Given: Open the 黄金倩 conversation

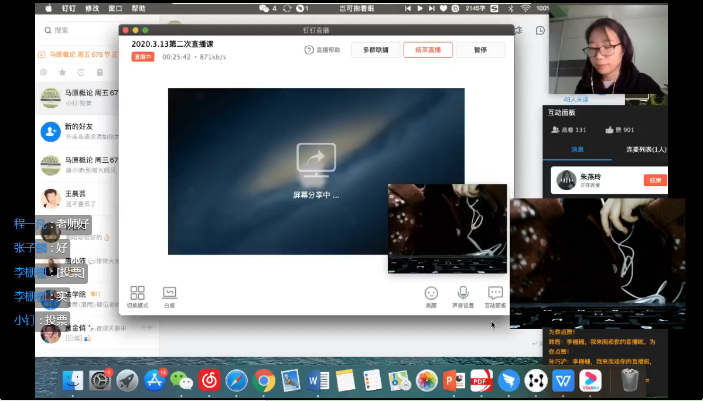Looking at the screenshot, I should (x=96, y=333).
